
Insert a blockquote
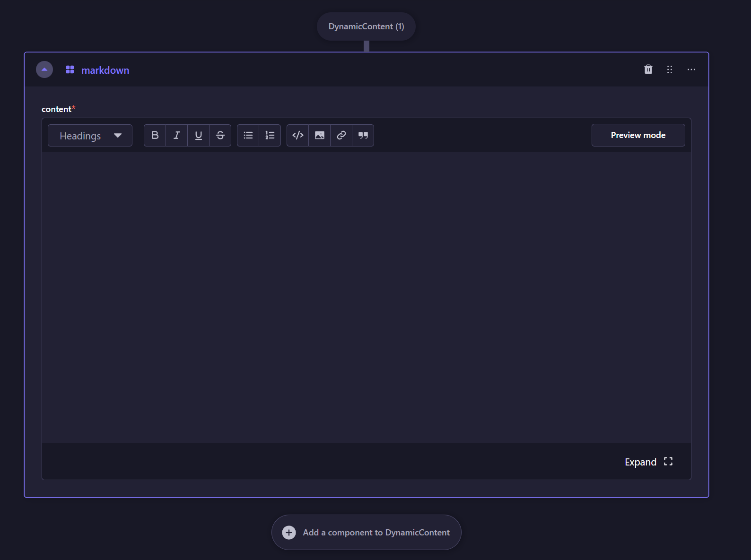(363, 136)
